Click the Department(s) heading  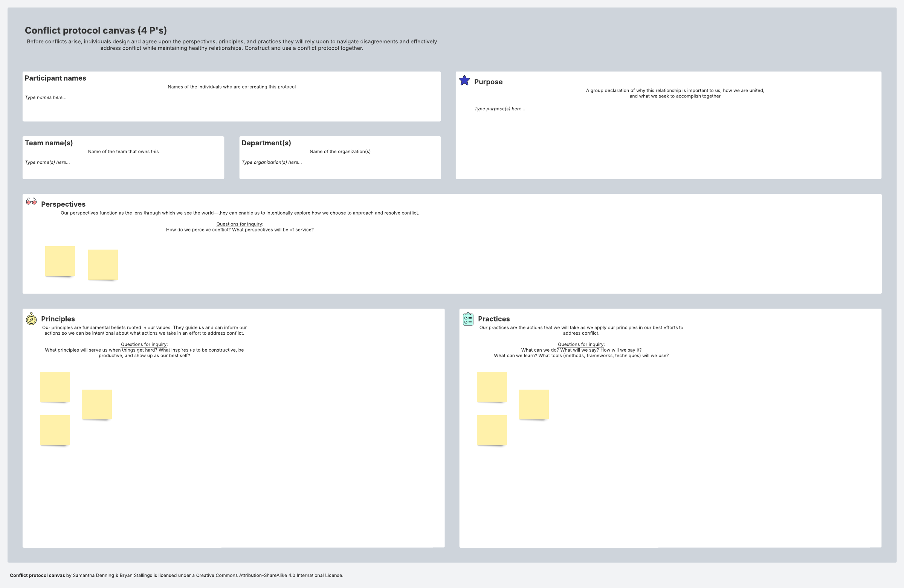(x=266, y=143)
